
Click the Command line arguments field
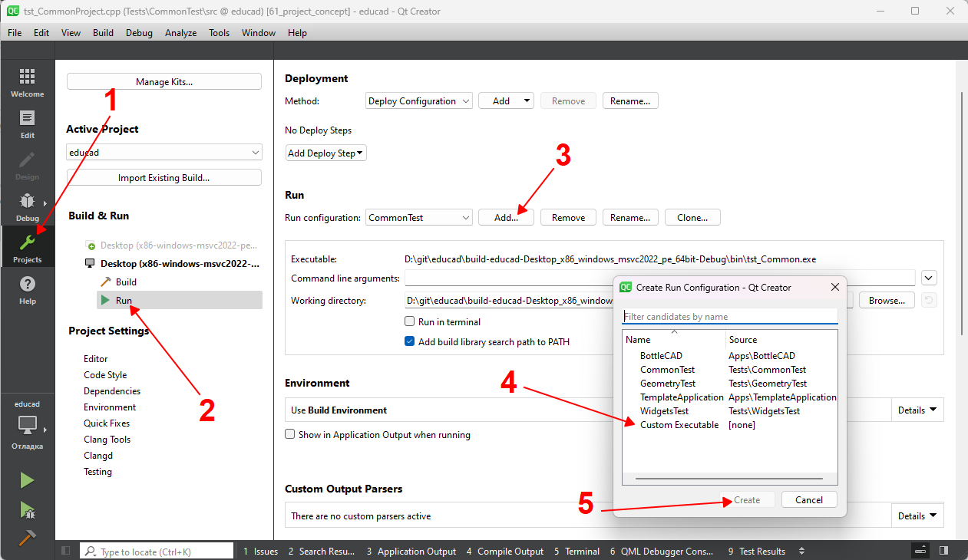660,278
